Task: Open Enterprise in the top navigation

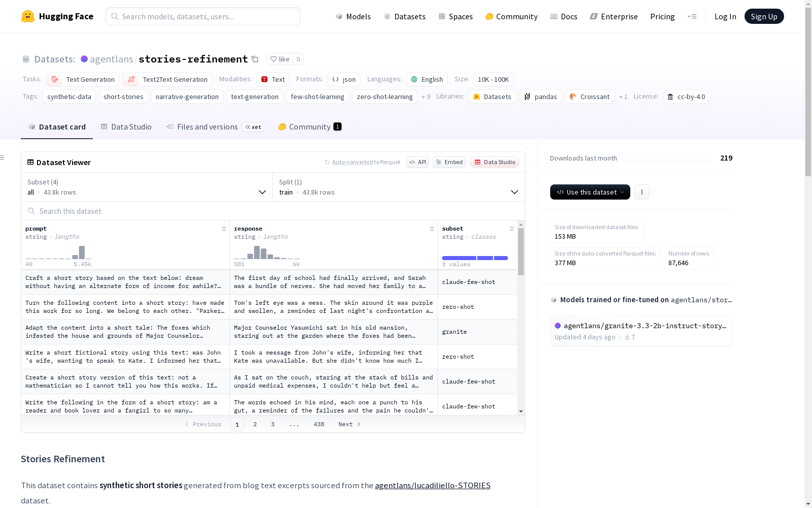Action: click(614, 16)
